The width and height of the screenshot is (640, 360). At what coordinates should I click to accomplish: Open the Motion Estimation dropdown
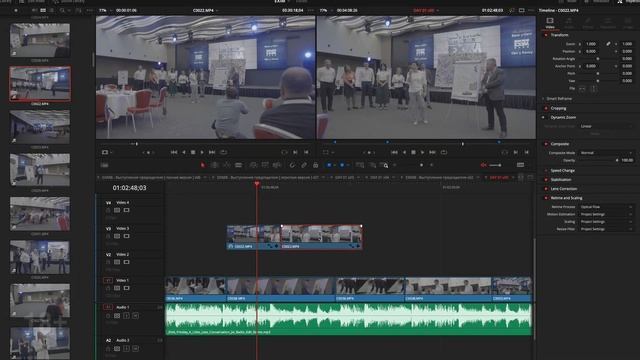coord(606,214)
